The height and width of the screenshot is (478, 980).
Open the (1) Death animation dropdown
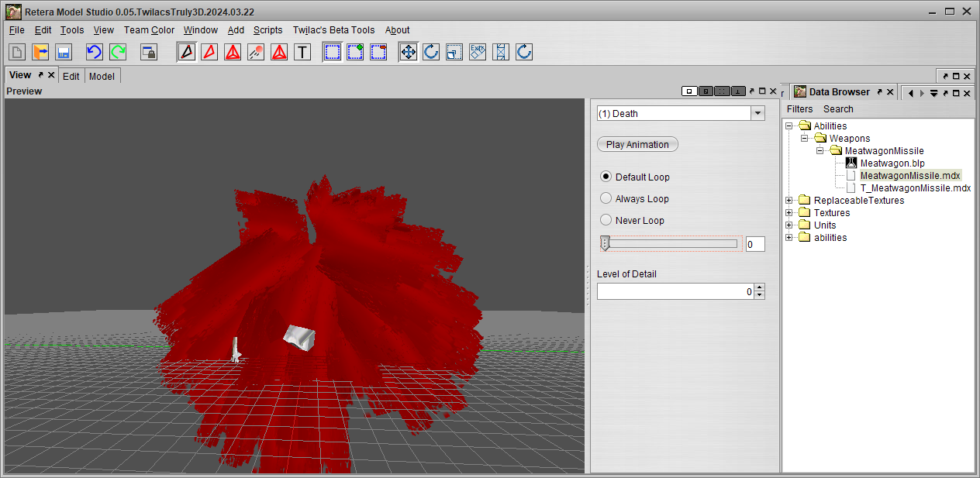coord(757,114)
